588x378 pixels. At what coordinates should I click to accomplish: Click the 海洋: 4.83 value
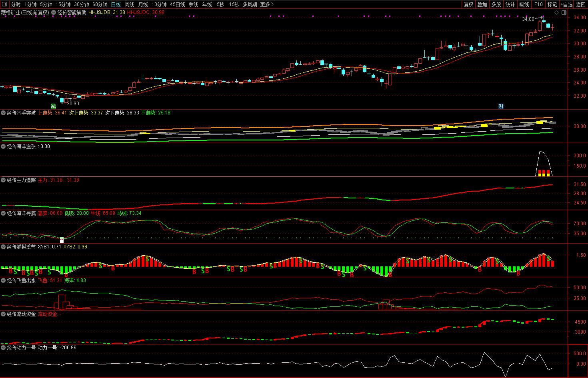(75, 280)
